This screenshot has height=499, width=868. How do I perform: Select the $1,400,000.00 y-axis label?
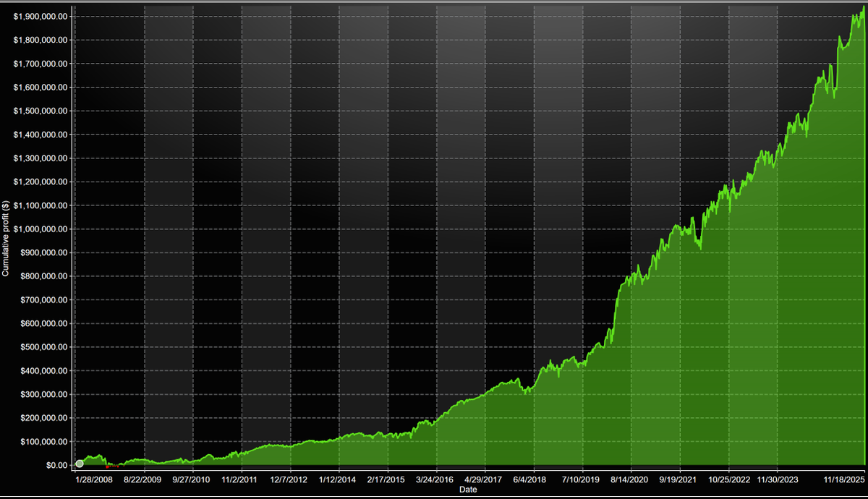(x=42, y=135)
